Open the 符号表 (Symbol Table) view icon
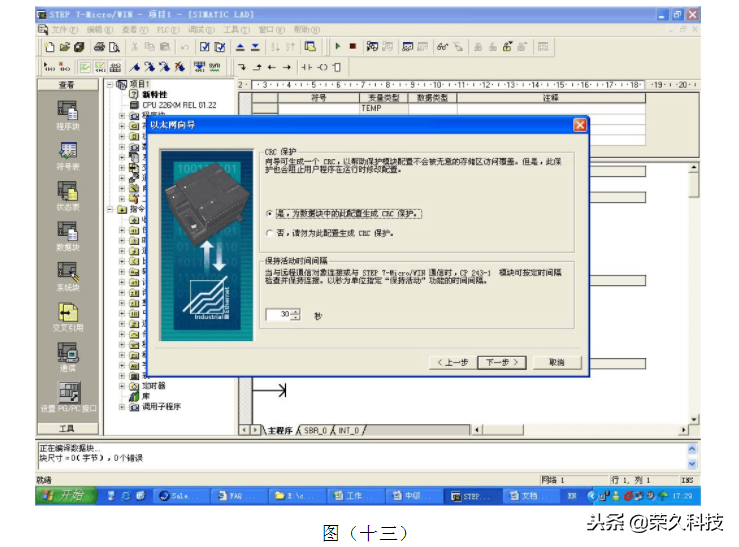The width and height of the screenshot is (739, 547). (68, 153)
